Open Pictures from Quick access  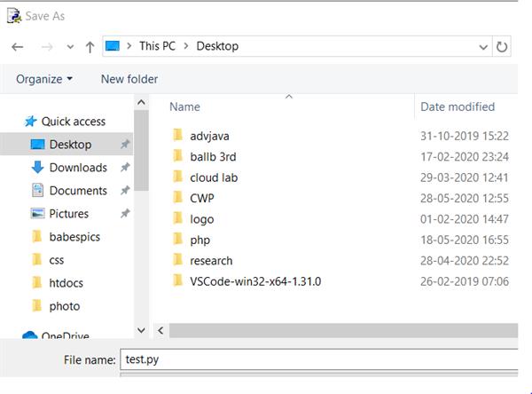[68, 214]
